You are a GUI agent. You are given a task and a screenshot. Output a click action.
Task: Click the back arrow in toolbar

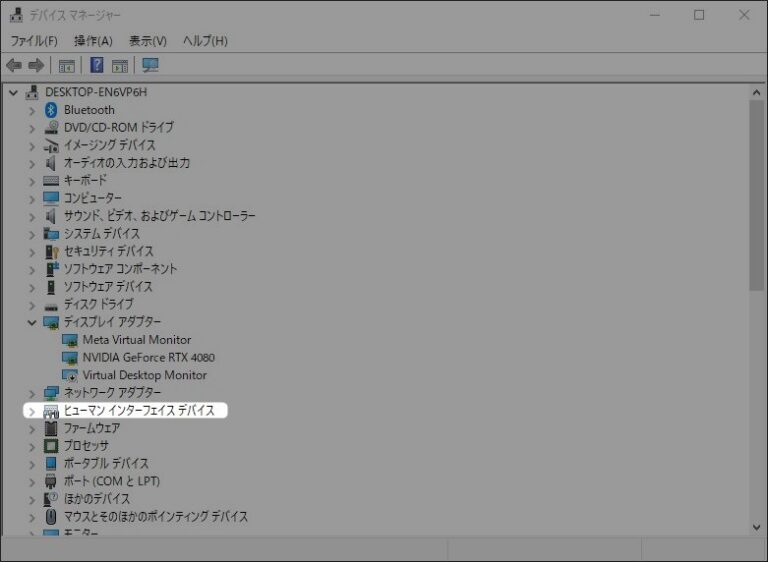point(14,66)
